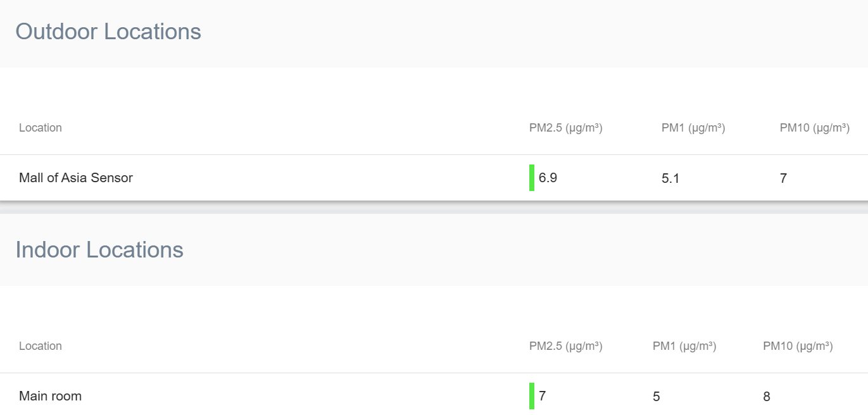Image resolution: width=868 pixels, height=415 pixels.
Task: Click the green indicator in the Main room row
Action: pos(532,396)
